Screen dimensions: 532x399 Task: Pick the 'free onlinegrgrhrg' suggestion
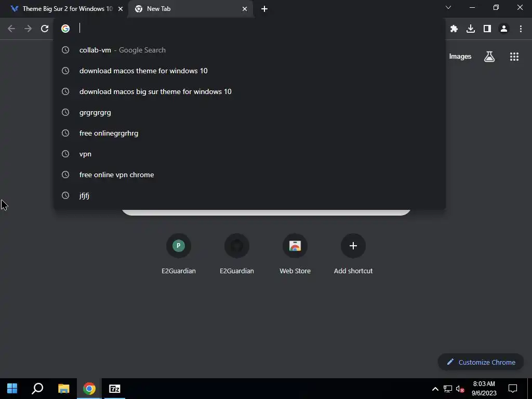[249, 133]
